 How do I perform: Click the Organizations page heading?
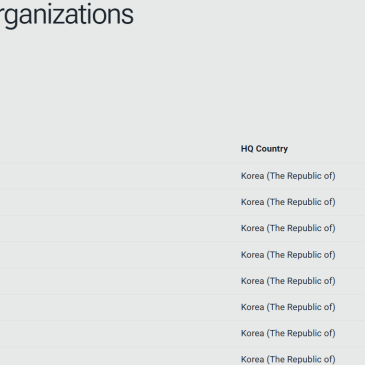click(66, 15)
